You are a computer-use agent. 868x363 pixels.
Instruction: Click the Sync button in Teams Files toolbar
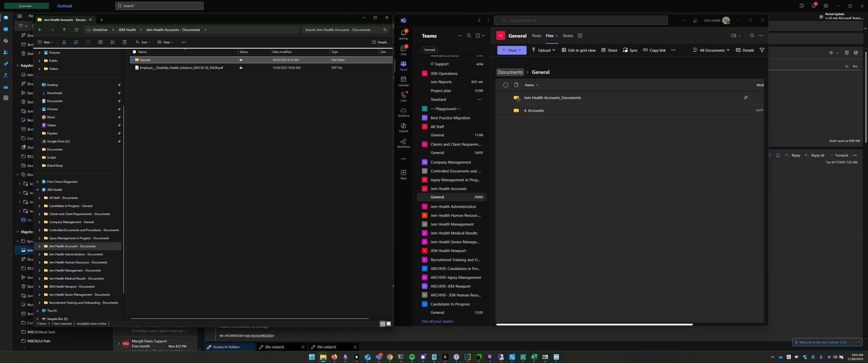pyautogui.click(x=630, y=50)
